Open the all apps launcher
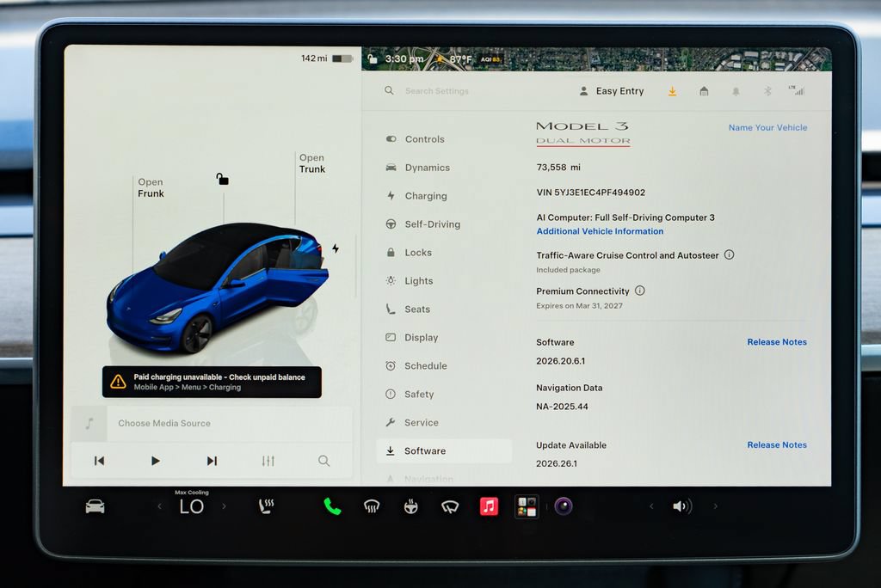The width and height of the screenshot is (881, 588). [527, 506]
